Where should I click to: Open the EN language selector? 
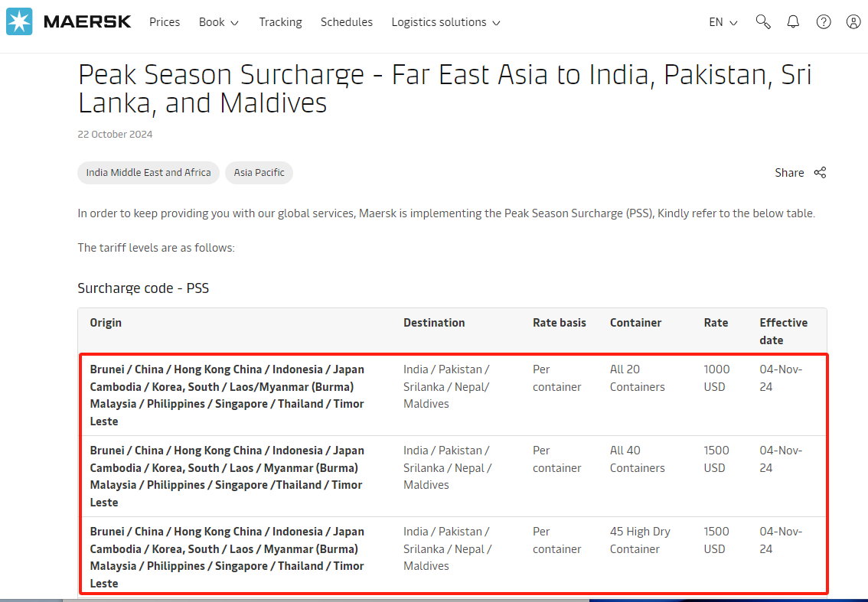[723, 22]
